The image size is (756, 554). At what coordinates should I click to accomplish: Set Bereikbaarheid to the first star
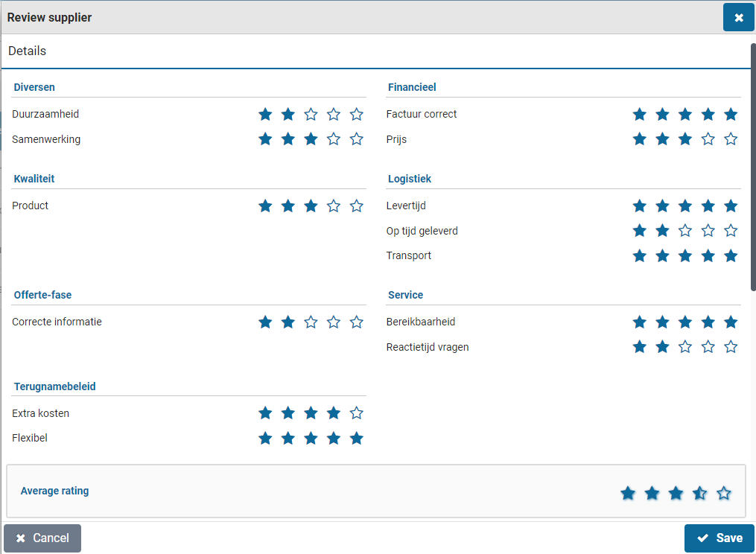[639, 322]
